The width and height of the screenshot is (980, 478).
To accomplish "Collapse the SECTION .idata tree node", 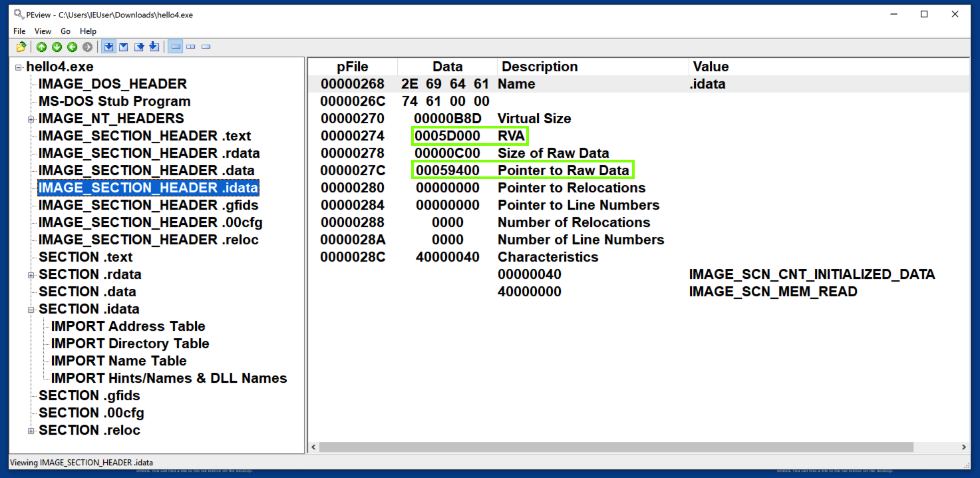I will click(x=31, y=310).
